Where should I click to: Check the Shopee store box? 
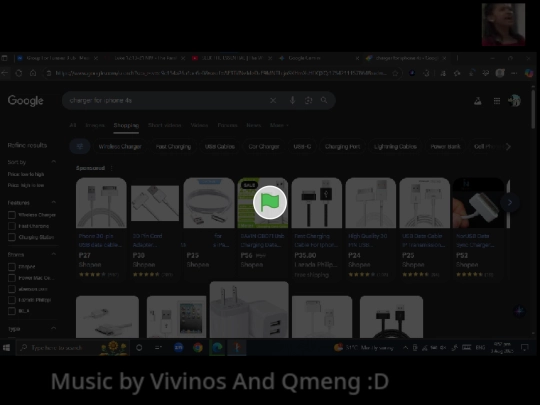coord(12,267)
